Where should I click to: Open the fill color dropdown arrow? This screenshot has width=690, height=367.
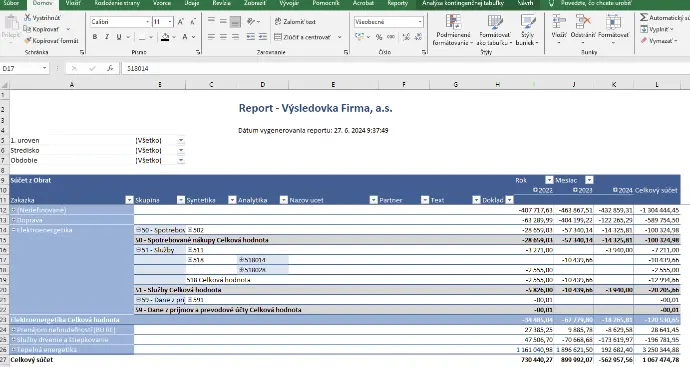(x=174, y=37)
